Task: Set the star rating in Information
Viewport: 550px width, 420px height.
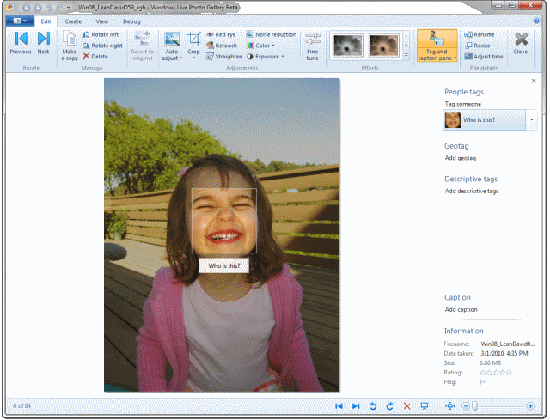Action: (x=496, y=372)
